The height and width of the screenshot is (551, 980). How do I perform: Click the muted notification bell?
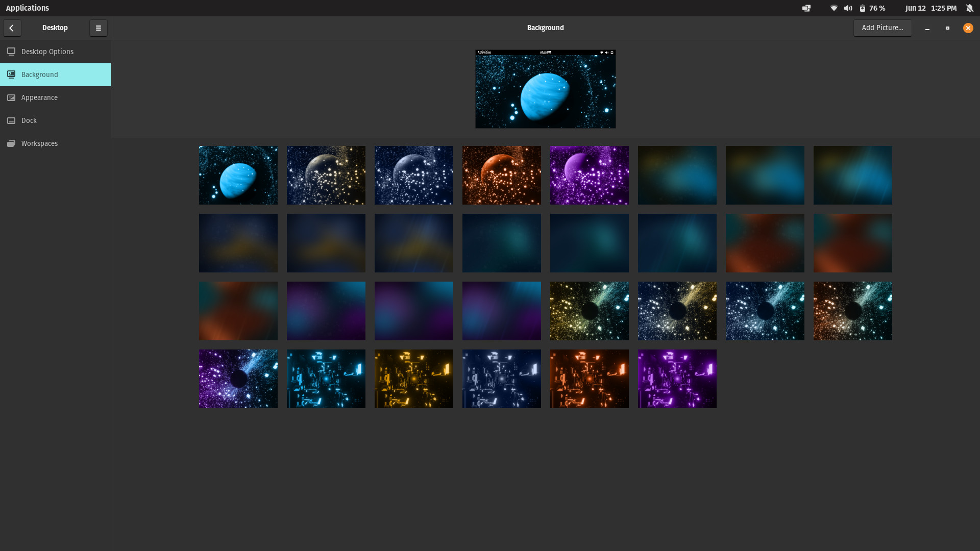(969, 8)
